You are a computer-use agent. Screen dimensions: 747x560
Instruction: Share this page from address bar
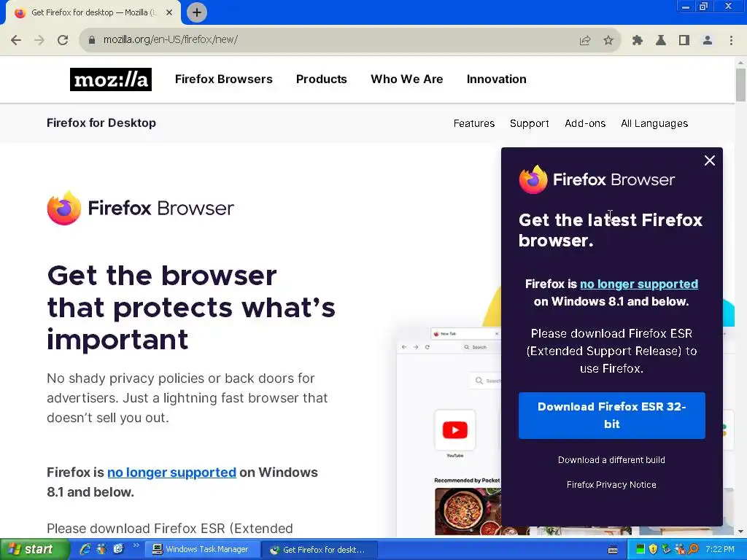tap(585, 41)
